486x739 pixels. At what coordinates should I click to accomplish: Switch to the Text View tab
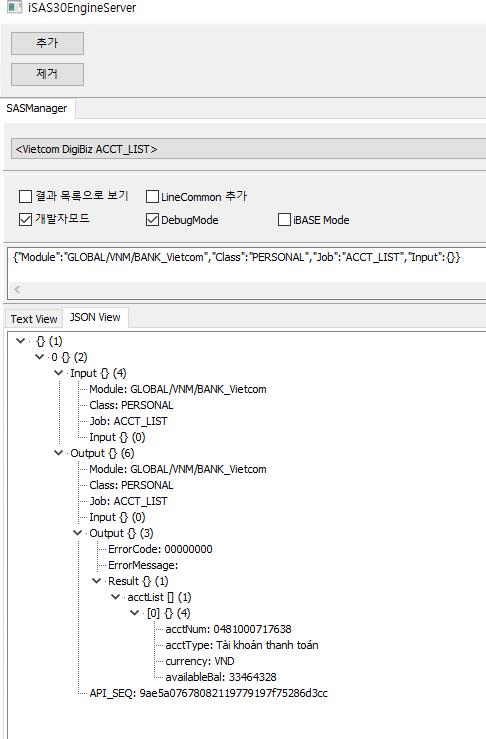pyautogui.click(x=34, y=319)
